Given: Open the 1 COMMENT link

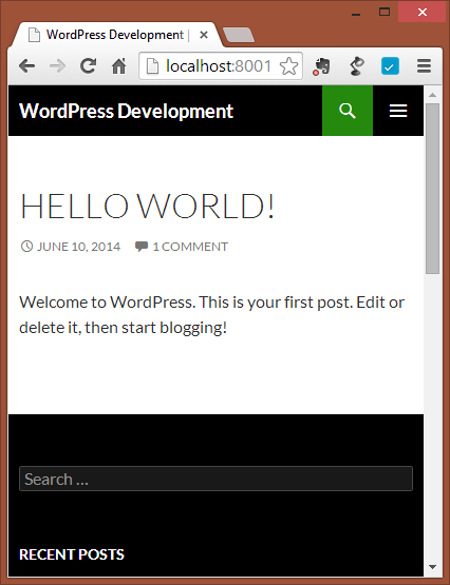Looking at the screenshot, I should (x=190, y=247).
